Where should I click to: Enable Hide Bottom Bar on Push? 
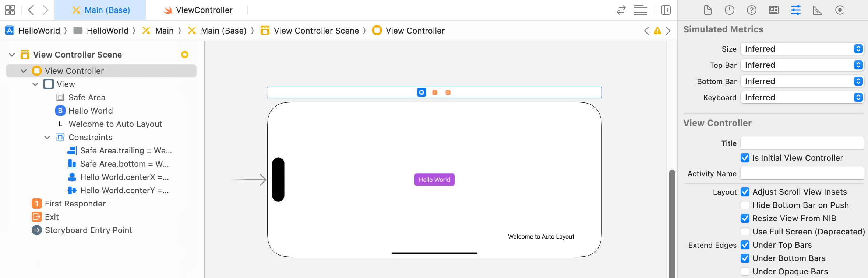click(745, 205)
